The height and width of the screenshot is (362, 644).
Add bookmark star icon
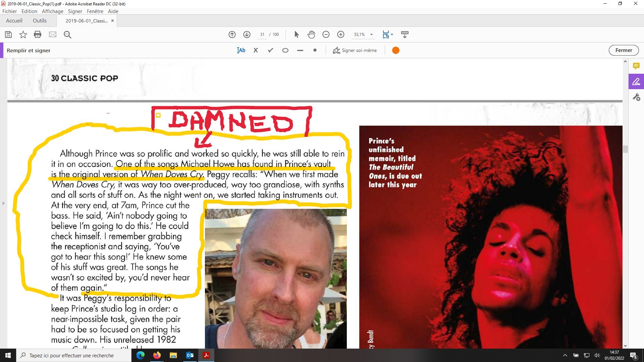[x=23, y=35]
